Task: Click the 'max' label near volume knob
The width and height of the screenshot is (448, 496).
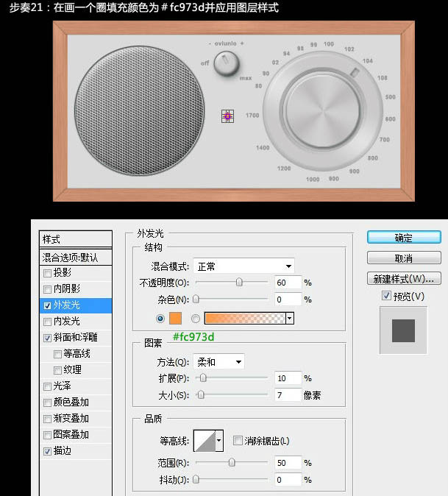Action: click(246, 78)
